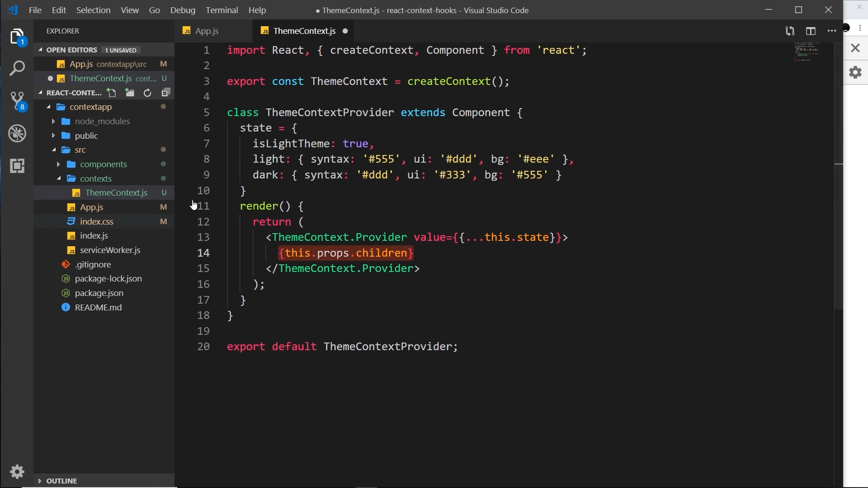This screenshot has width=868, height=488.
Task: Open the Terminal menu
Action: pos(222,10)
